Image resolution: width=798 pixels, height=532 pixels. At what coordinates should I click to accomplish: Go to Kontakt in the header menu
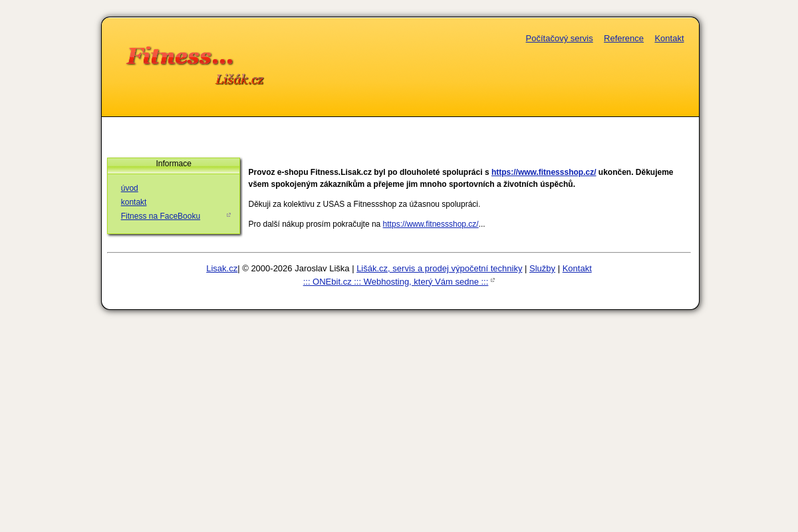pyautogui.click(x=669, y=39)
